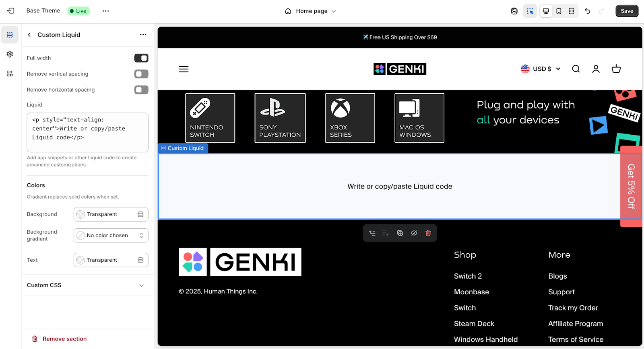Click into the Liquid code field

click(87, 132)
